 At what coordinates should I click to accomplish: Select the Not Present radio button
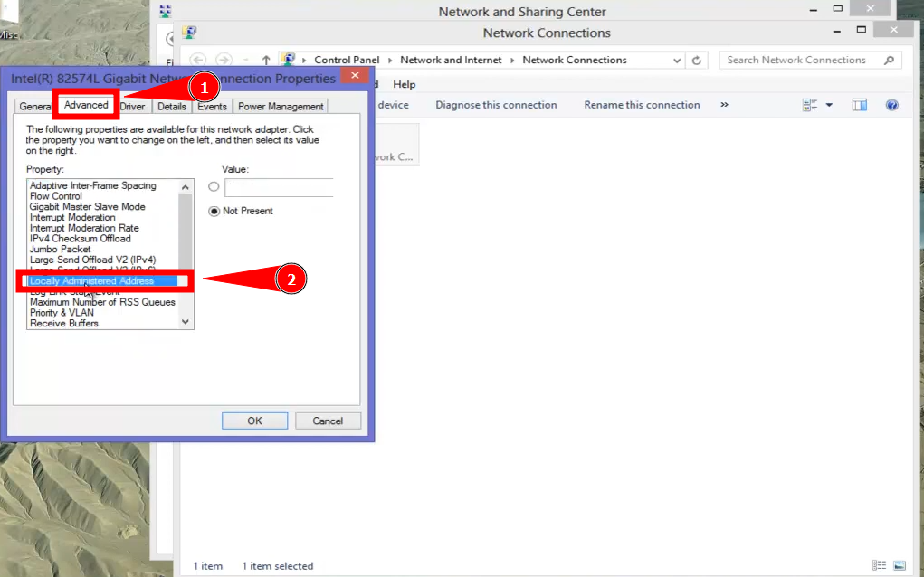[x=214, y=211]
